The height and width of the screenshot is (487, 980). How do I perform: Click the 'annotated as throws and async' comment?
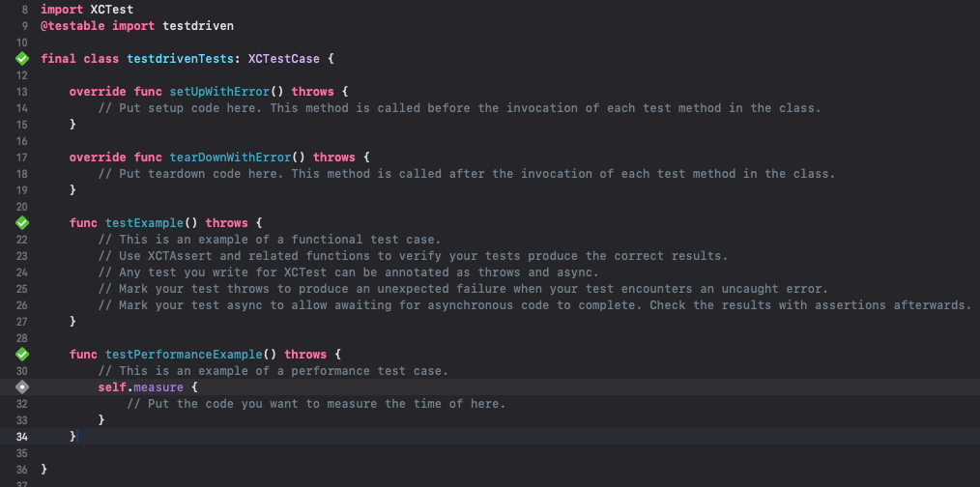348,272
